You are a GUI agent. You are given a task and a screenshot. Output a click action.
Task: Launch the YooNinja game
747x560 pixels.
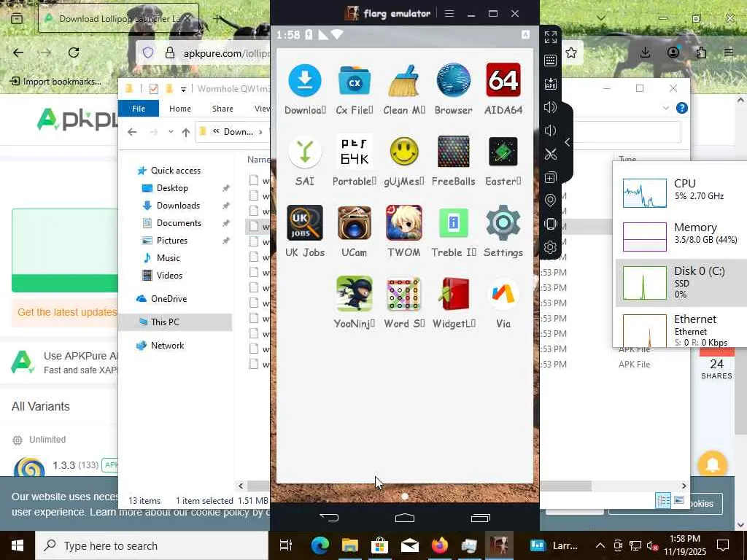(355, 294)
